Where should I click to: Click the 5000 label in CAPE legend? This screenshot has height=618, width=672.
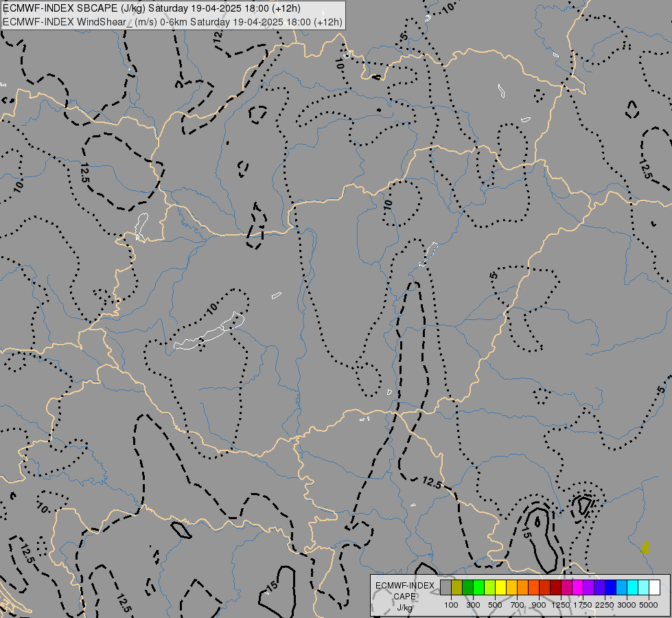pyautogui.click(x=649, y=605)
